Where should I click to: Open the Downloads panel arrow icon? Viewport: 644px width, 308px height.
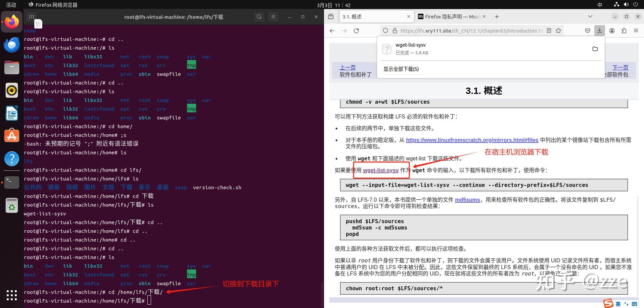599,31
